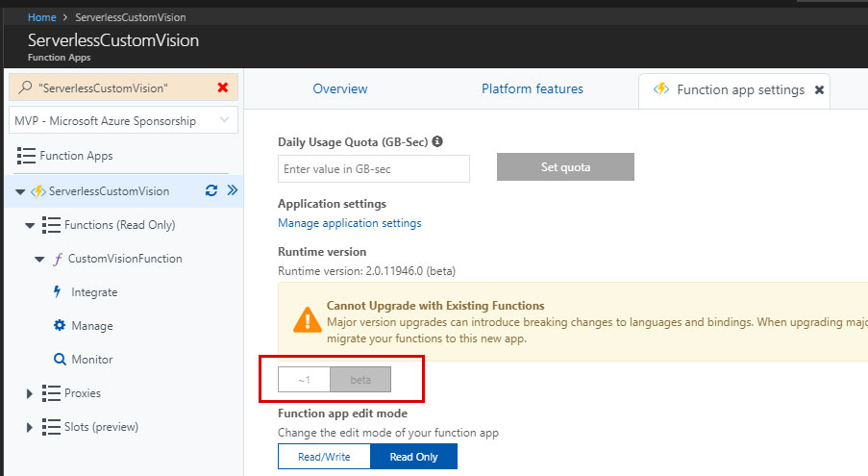Select Function Apps in sidebar
Viewport: 868px width, 476px height.
click(x=76, y=156)
